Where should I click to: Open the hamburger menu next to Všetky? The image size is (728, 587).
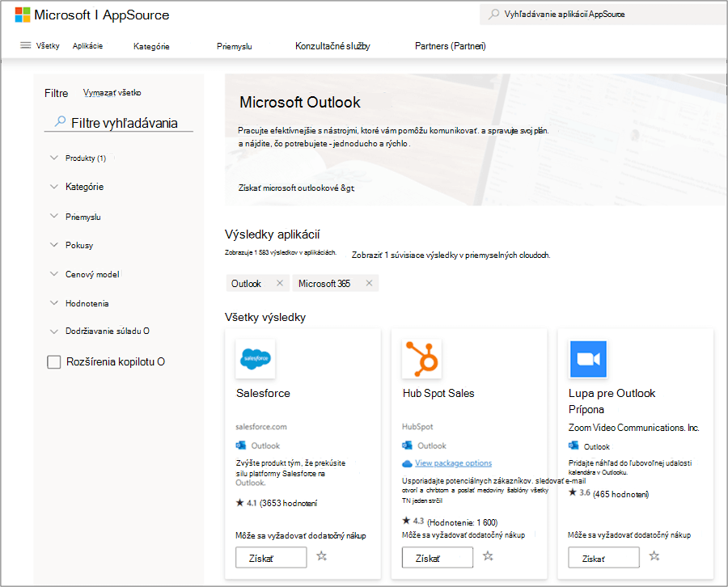26,45
